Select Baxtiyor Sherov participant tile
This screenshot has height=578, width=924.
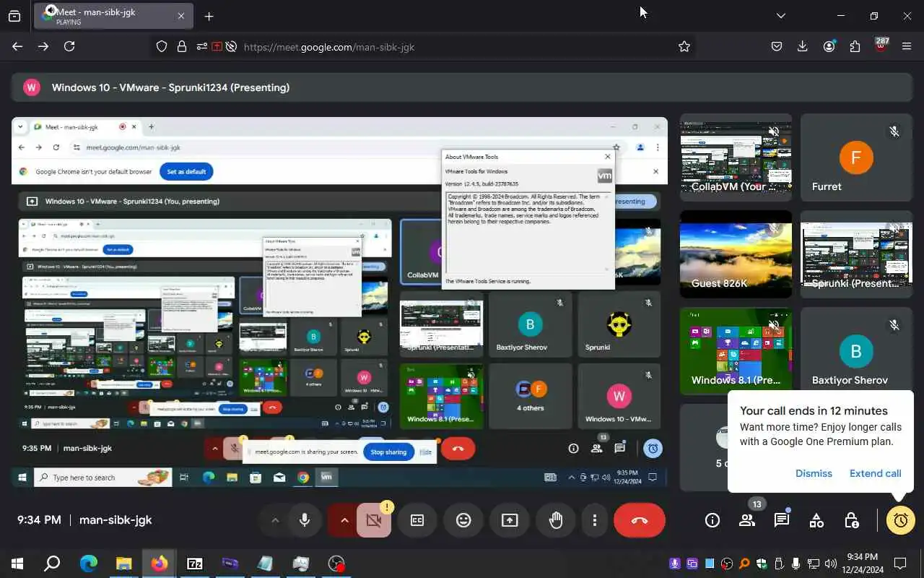[856, 351]
